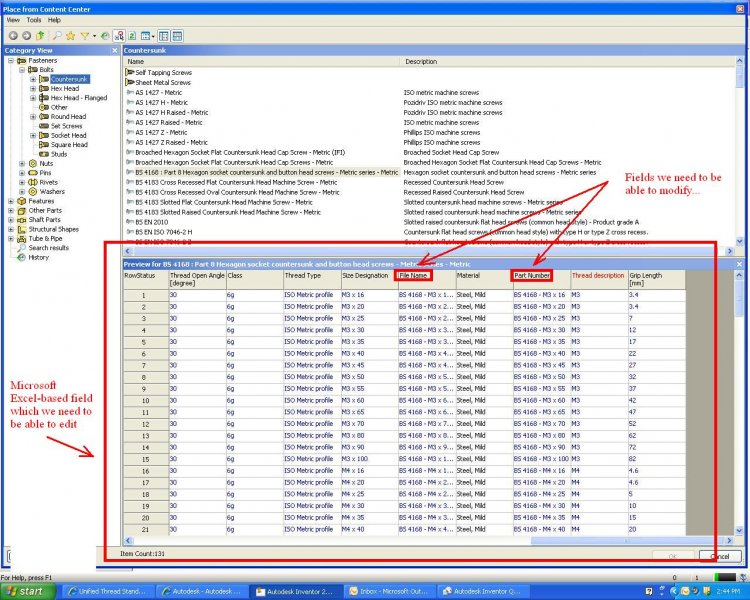Image resolution: width=750 pixels, height=600 pixels.
Task: Click the Up one level toolbar icon
Action: coord(40,35)
